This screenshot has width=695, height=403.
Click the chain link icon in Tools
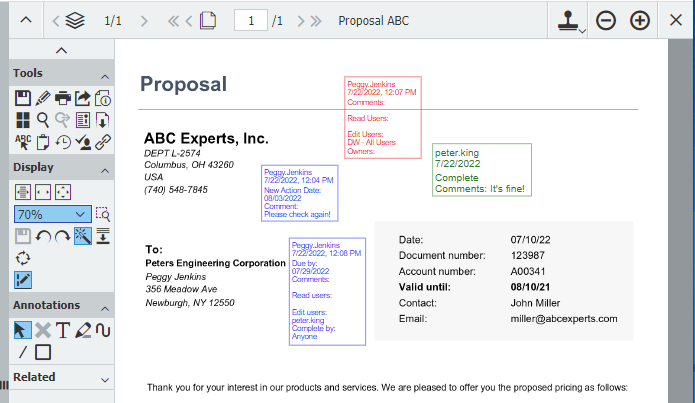pos(103,141)
